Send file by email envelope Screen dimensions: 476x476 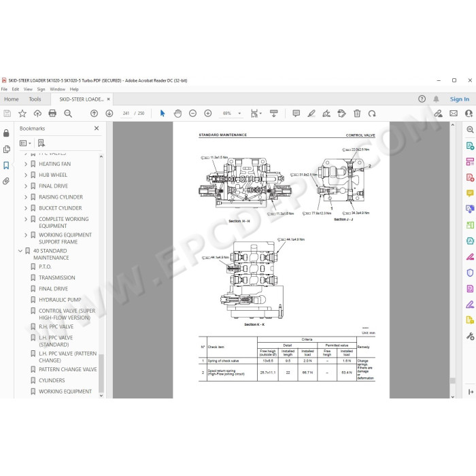click(x=454, y=114)
